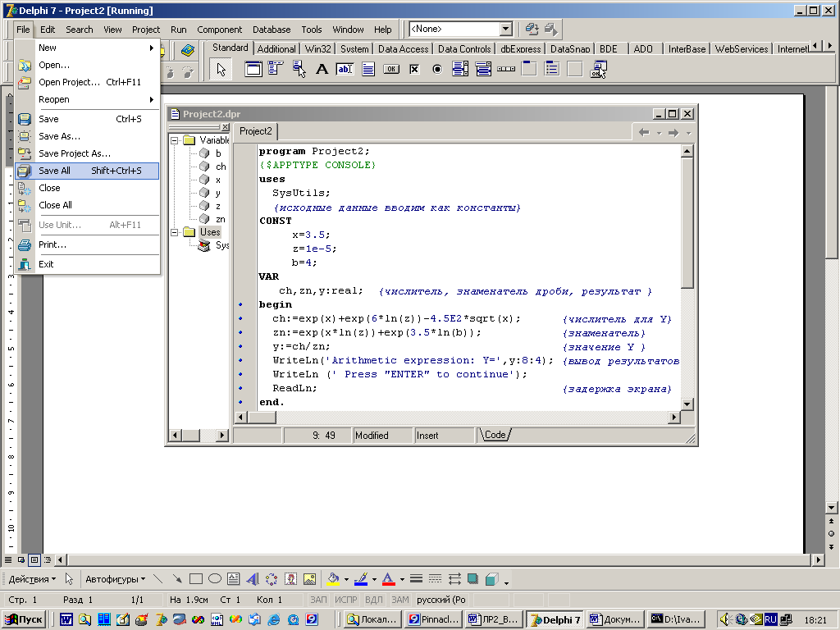Viewport: 840px width, 630px height.
Task: Open the Run menu
Action: click(178, 30)
